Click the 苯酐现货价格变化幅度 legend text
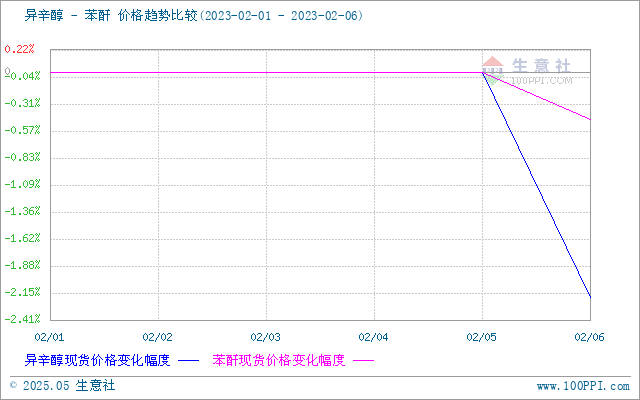 tap(279, 360)
